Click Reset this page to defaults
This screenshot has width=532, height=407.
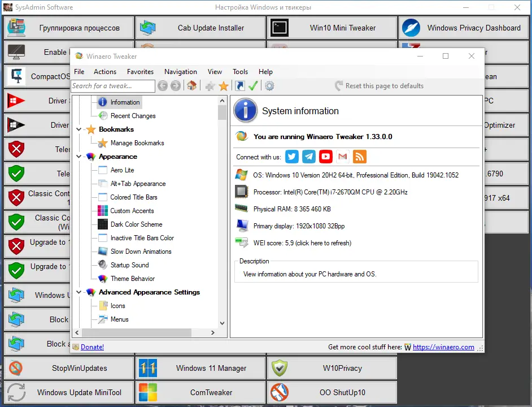(380, 86)
